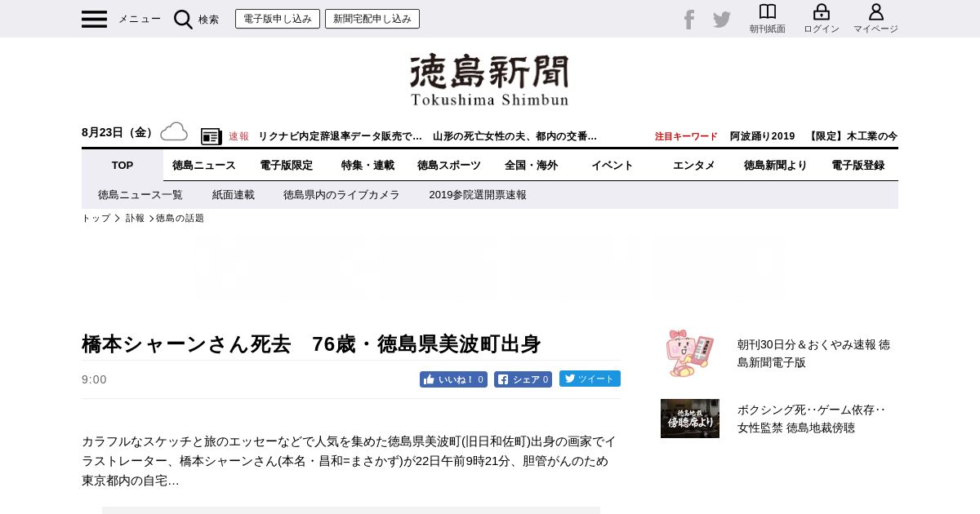Screen dimensions: 980x514
Task: Open the 電子版限定 navigation tab
Action: click(x=286, y=165)
